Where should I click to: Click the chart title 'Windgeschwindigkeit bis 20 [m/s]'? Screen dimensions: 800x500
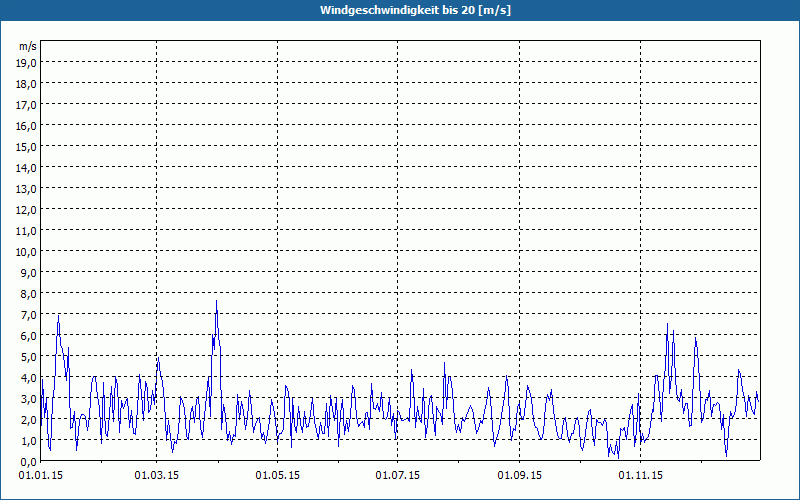[x=399, y=10]
